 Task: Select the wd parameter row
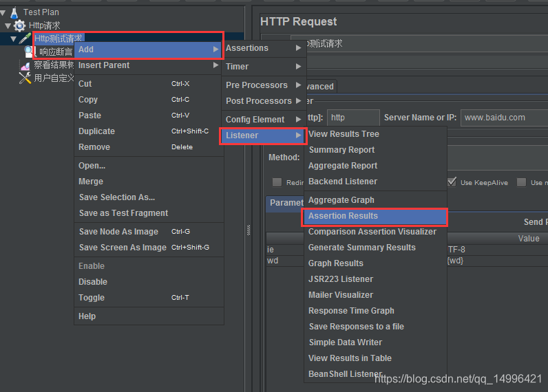[x=285, y=261]
